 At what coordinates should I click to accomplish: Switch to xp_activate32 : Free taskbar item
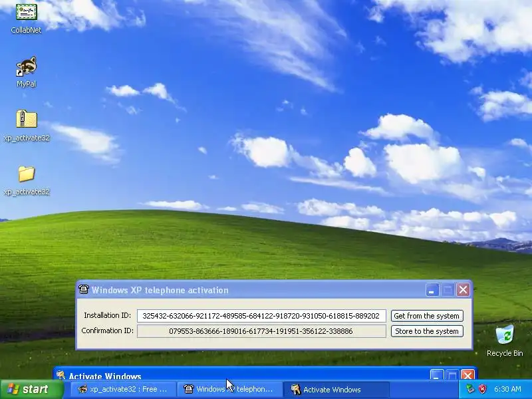pyautogui.click(x=123, y=389)
